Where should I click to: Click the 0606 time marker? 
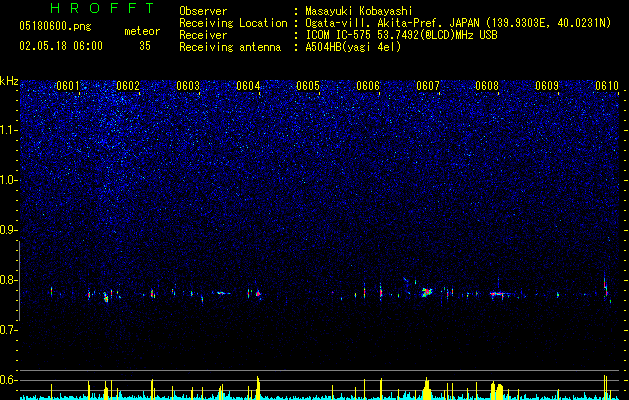368,86
